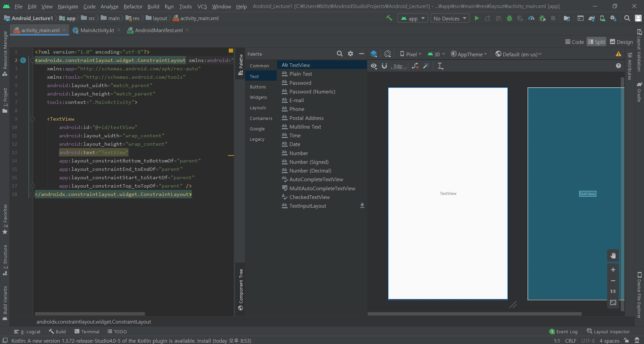Switch editor to Code view
This screenshot has width=644, height=344.
pyautogui.click(x=575, y=42)
